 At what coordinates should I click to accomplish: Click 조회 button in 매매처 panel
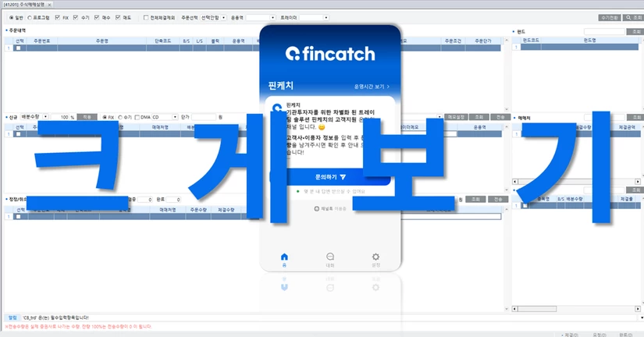635,117
